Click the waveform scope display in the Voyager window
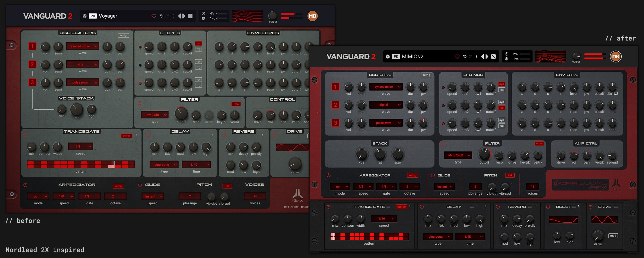Image resolution: width=644 pixels, height=258 pixels. pos(247,16)
